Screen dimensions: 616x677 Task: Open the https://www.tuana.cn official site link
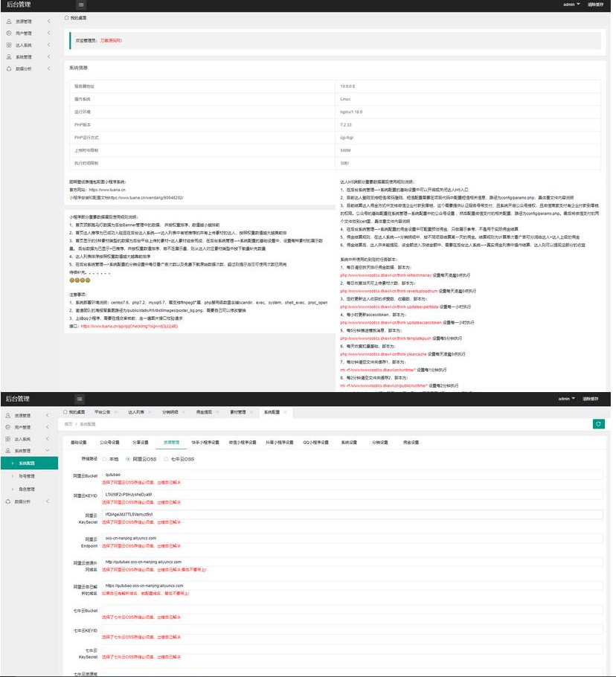pos(107,190)
